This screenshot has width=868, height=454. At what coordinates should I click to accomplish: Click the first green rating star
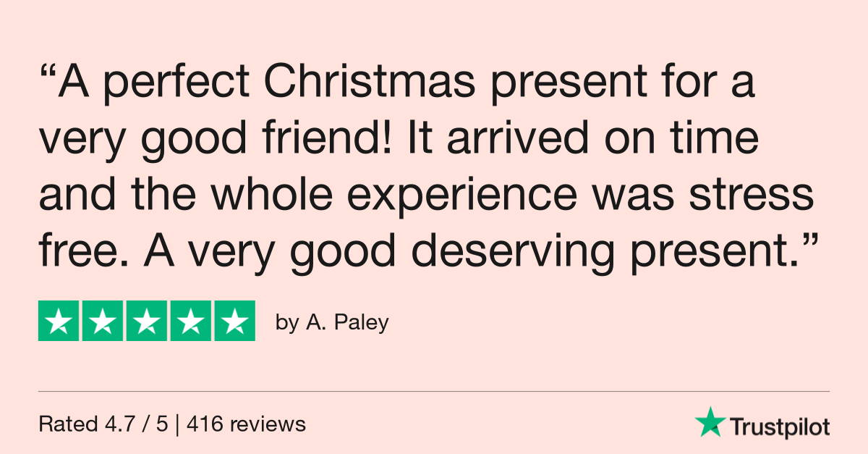click(x=59, y=320)
